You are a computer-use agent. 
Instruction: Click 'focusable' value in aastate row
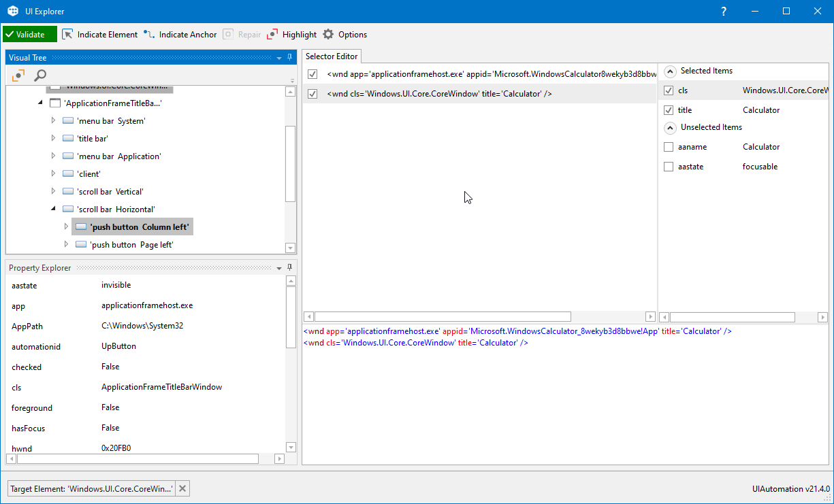760,167
